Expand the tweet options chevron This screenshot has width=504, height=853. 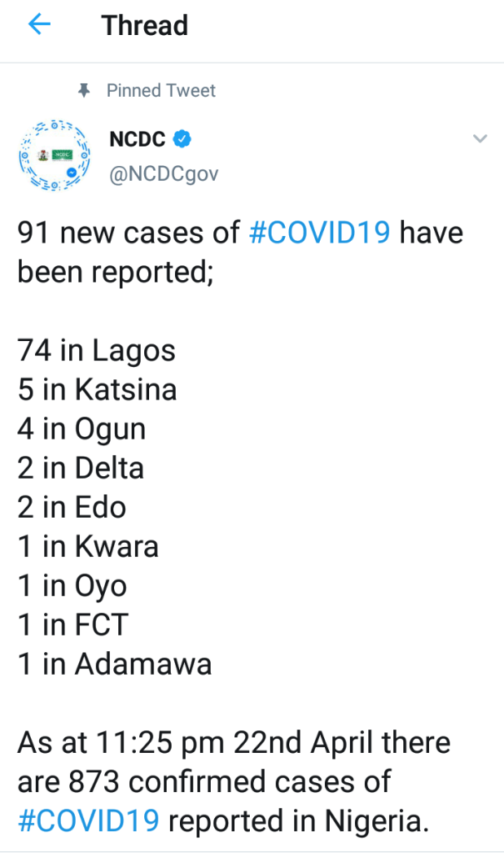coord(480,139)
